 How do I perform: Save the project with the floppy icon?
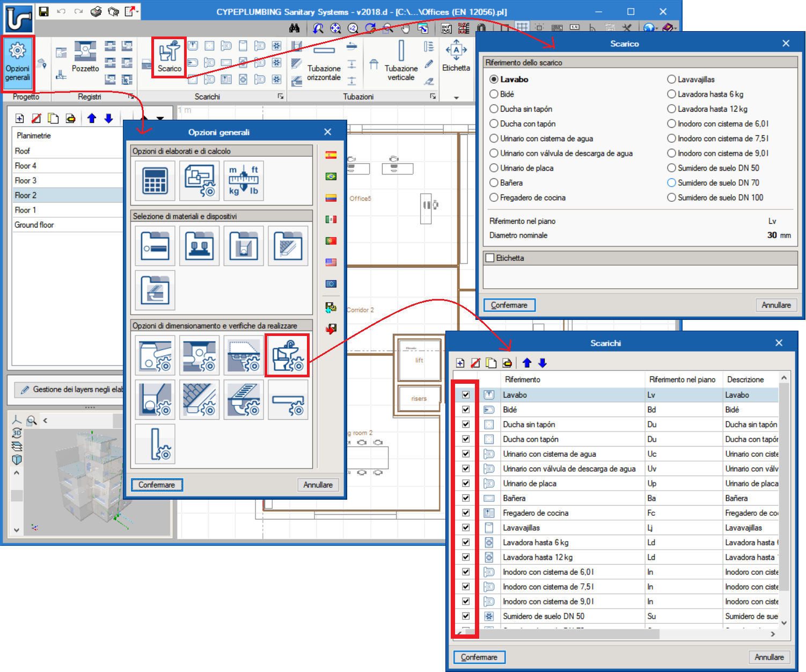pyautogui.click(x=44, y=11)
